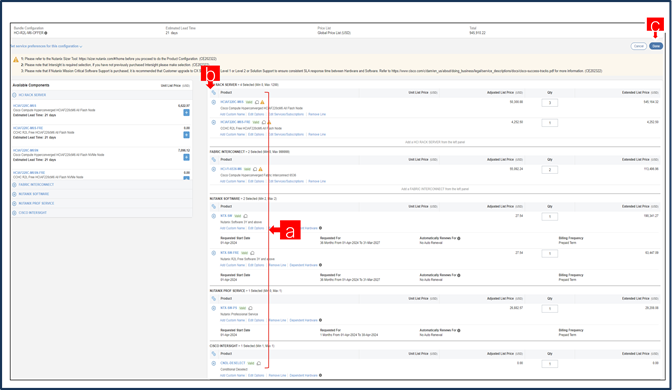672x390 pixels.
Task: Click Edit Options for Fabric Interconnect 6536
Action: point(256,181)
